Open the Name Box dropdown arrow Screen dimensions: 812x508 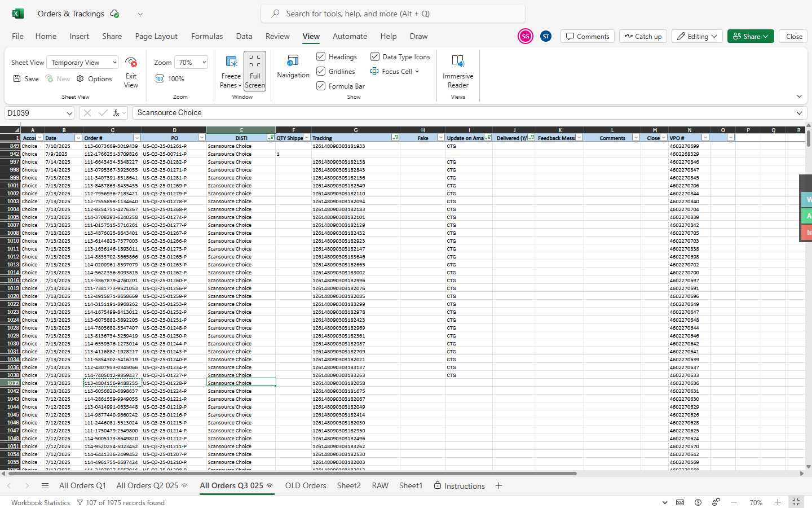tap(69, 113)
